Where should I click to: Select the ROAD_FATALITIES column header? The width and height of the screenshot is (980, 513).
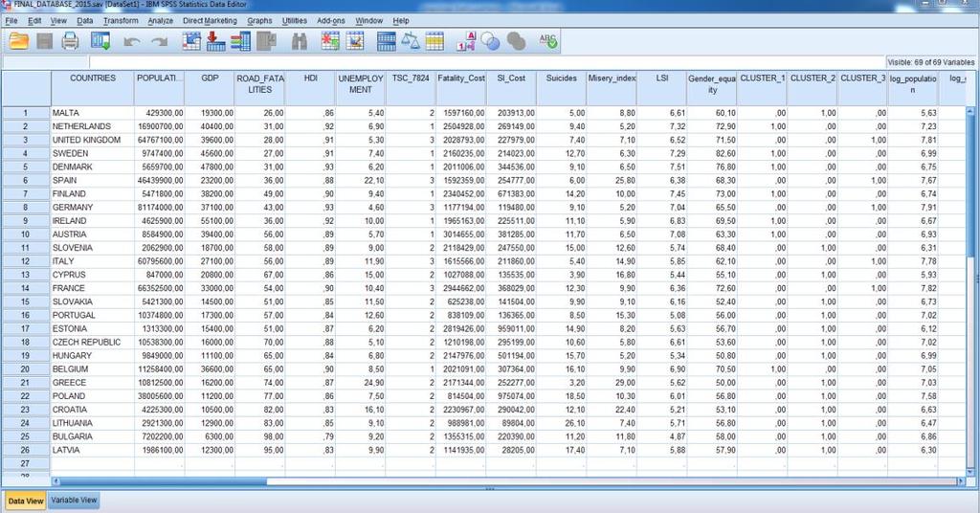point(259,88)
